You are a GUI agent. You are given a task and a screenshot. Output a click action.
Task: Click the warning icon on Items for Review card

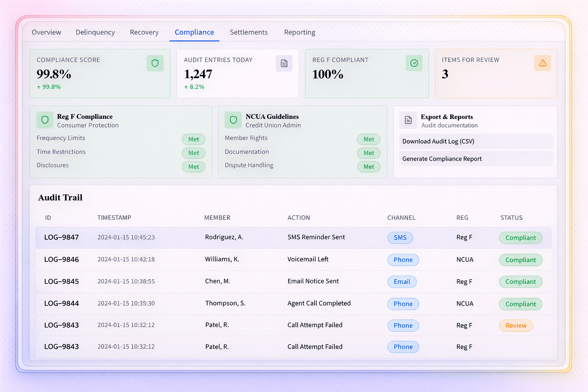click(543, 63)
